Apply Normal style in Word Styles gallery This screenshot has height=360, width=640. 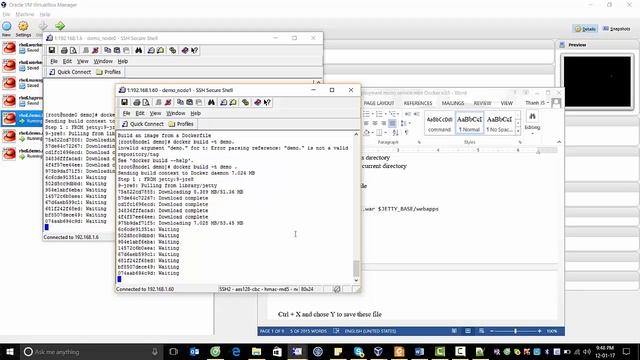[x=469, y=122]
